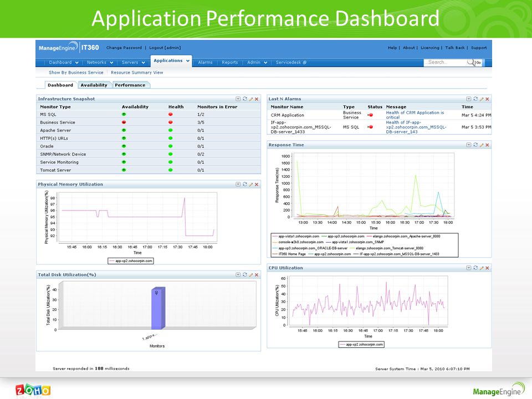Open the Licensing link

[x=429, y=48]
